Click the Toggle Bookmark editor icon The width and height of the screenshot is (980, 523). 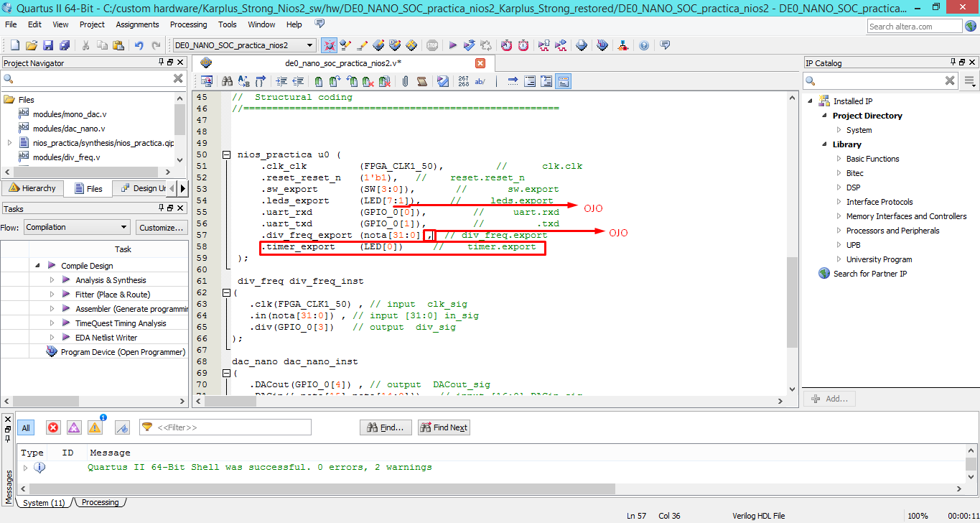[x=318, y=81]
